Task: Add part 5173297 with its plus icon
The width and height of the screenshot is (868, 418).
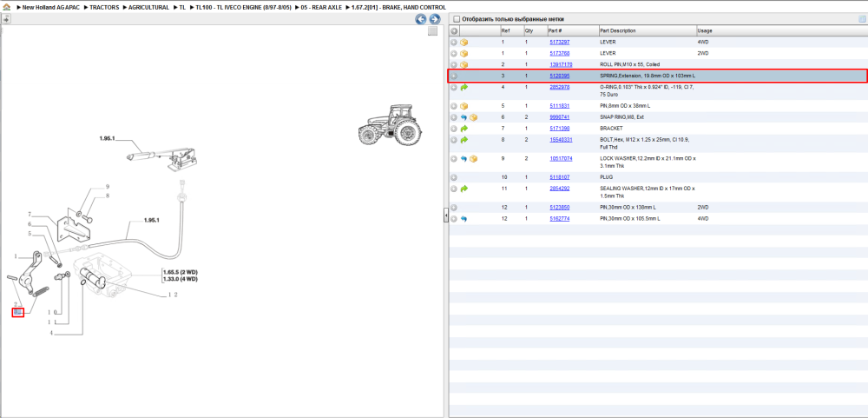Action: click(454, 42)
